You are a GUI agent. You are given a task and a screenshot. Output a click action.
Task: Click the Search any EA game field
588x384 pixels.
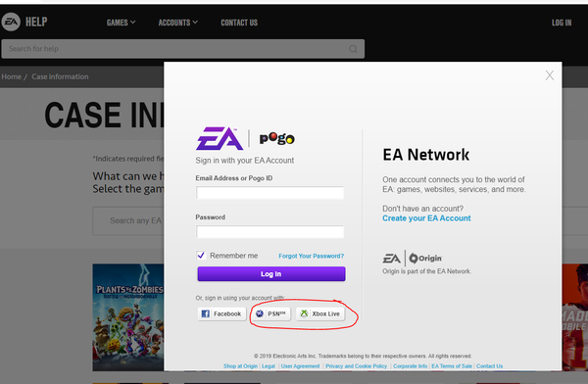(x=128, y=220)
